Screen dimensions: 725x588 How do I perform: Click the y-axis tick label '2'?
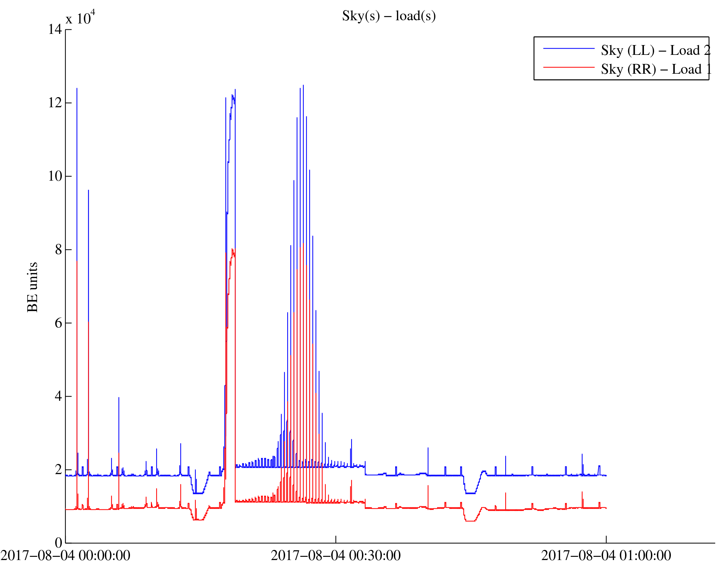pyautogui.click(x=58, y=470)
